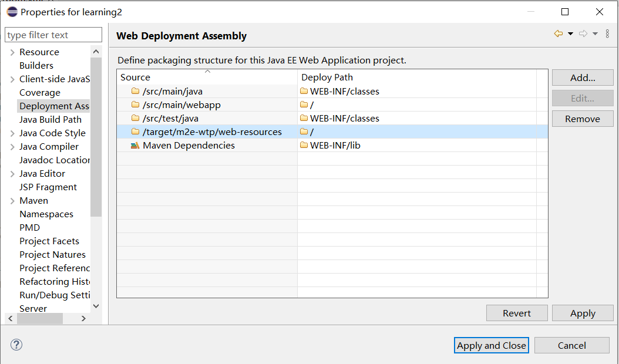Select the Maven Dependencies library icon
Image resolution: width=619 pixels, height=364 pixels.
point(135,146)
